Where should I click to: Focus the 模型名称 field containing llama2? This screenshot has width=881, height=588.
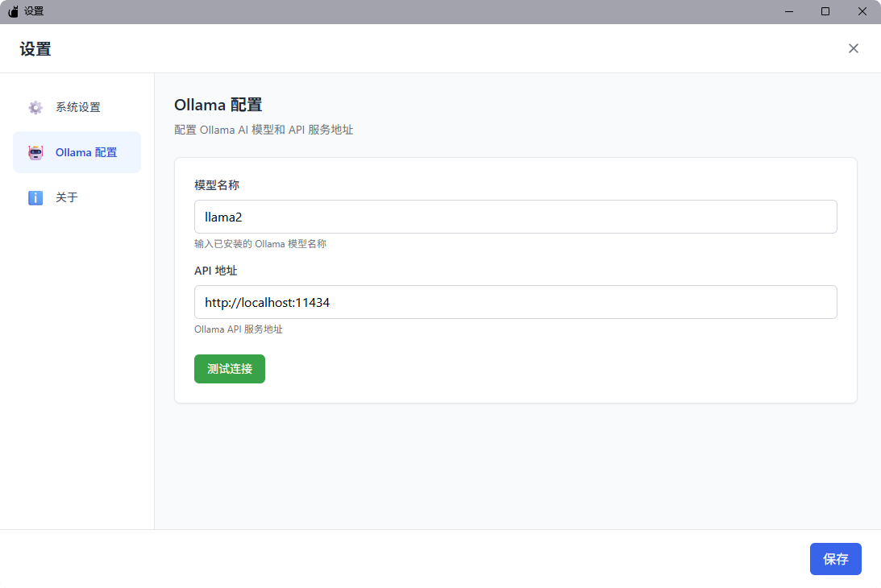tap(516, 216)
